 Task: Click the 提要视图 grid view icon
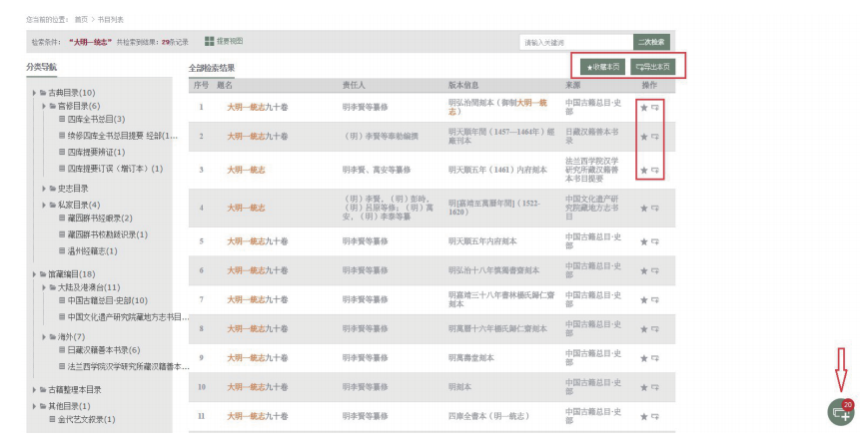[210, 41]
